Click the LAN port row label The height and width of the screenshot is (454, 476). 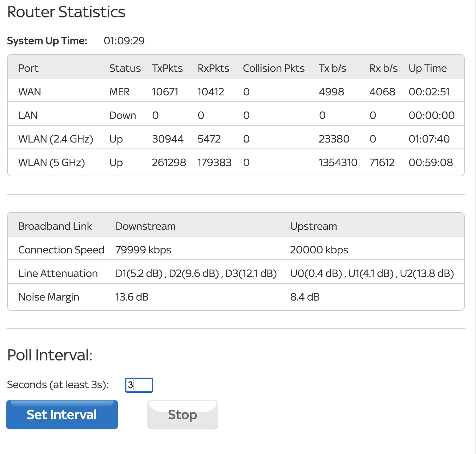pyautogui.click(x=28, y=115)
